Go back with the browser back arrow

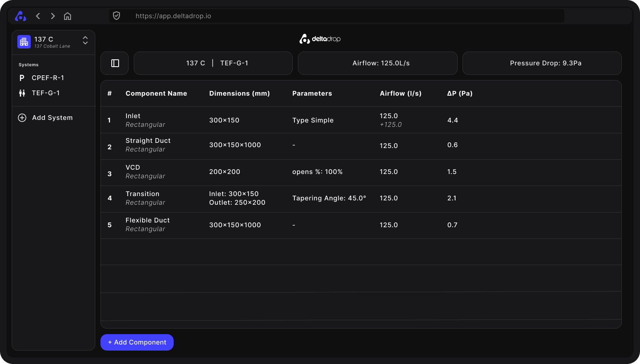(x=38, y=16)
